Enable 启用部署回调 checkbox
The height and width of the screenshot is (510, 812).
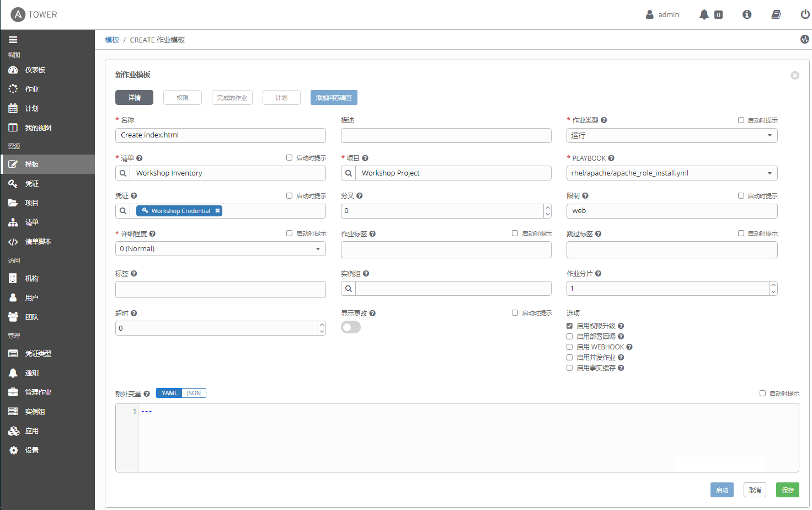(x=570, y=336)
